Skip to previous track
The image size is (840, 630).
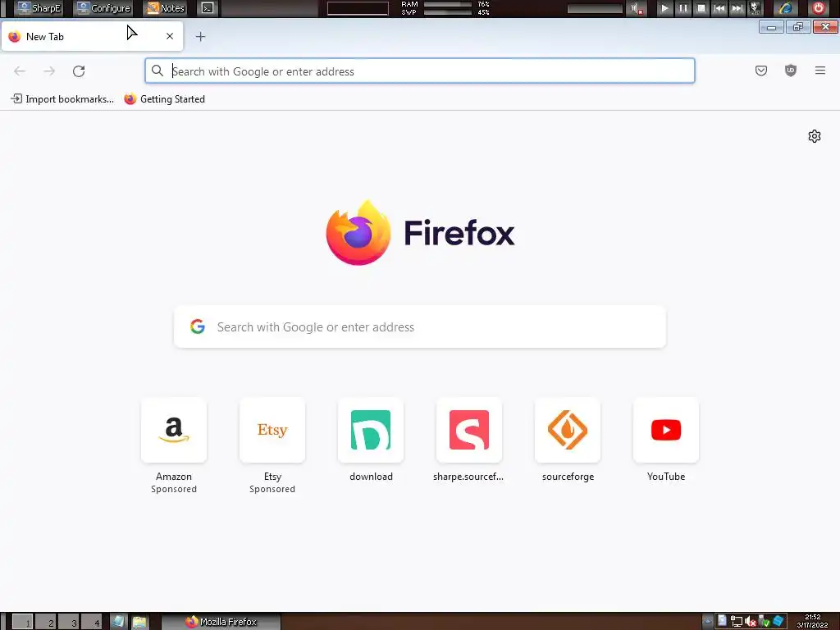pyautogui.click(x=719, y=8)
